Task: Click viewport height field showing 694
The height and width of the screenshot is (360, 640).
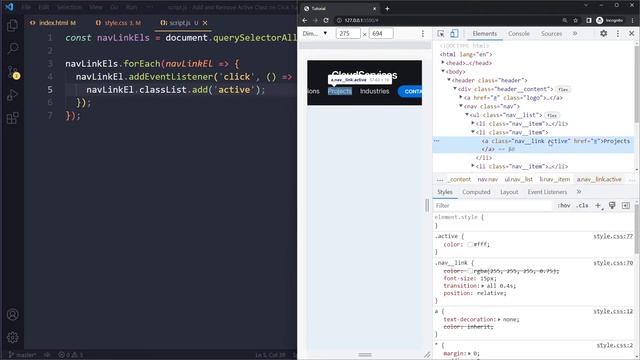Action: 381,34
